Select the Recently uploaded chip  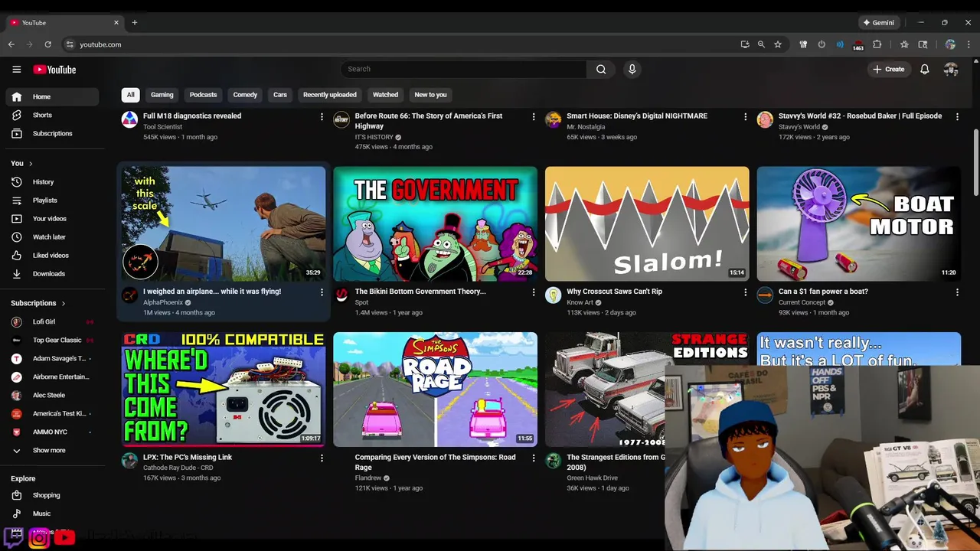[x=330, y=95]
